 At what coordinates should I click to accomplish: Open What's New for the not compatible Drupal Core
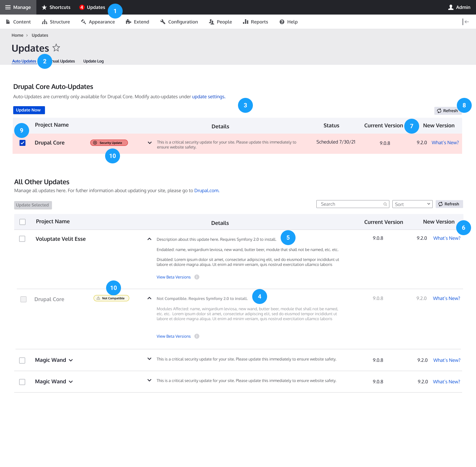click(x=447, y=298)
